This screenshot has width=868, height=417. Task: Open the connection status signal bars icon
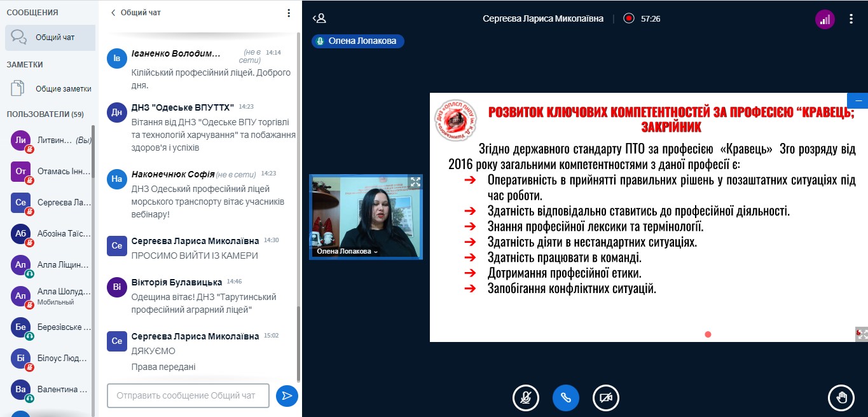(x=825, y=19)
